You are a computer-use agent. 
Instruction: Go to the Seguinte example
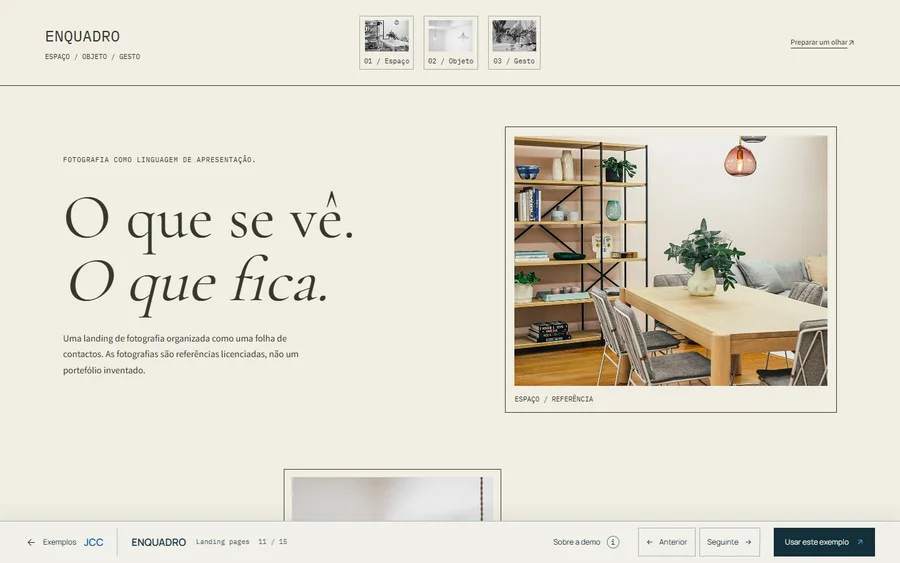[x=729, y=542]
